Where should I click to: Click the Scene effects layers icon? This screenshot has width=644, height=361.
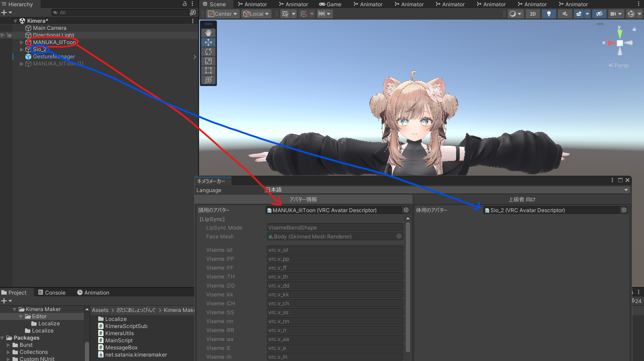579,14
